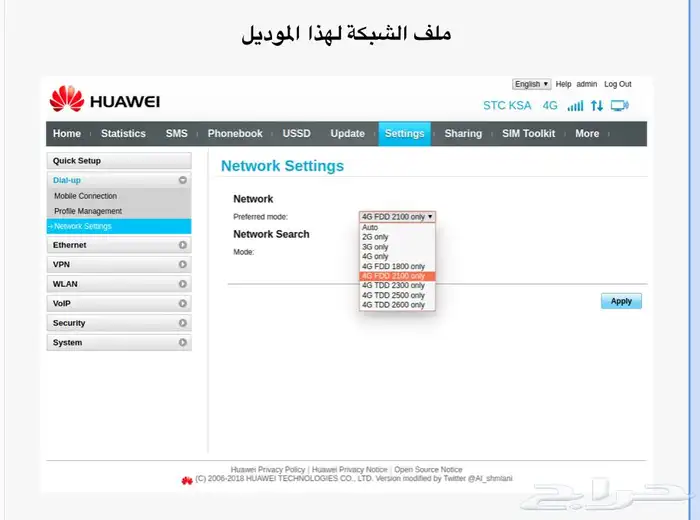Choose Auto in the mode list

397,227
